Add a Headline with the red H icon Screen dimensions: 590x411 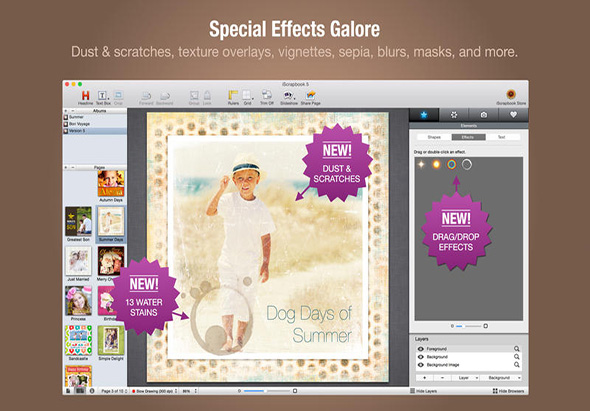click(85, 96)
